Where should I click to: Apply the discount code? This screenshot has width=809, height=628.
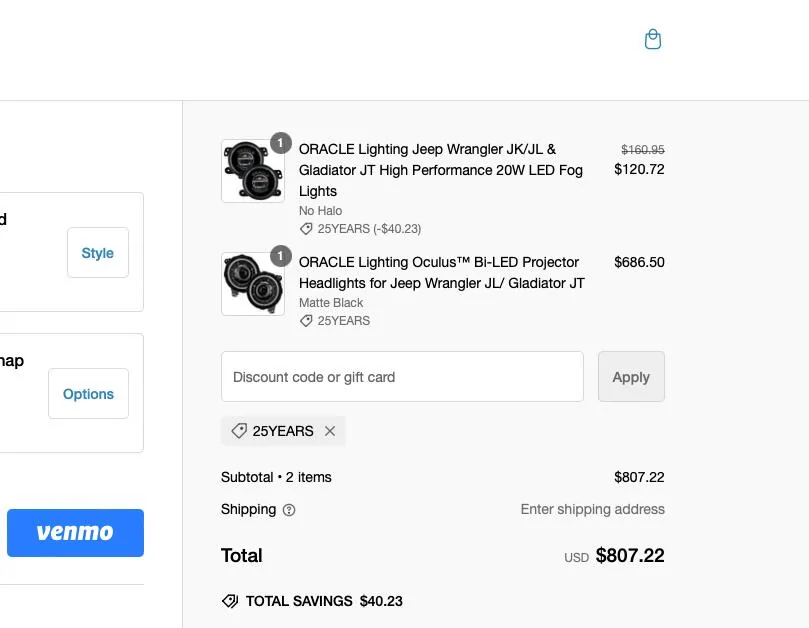pos(631,377)
